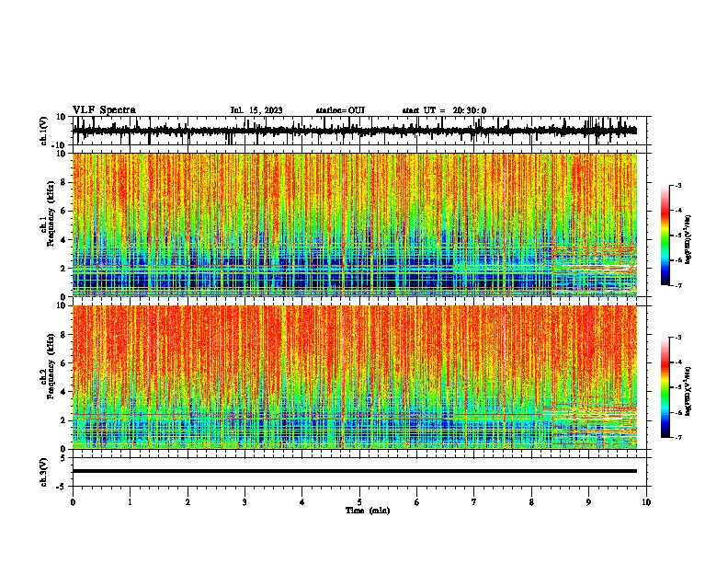
Task: Select the "start UT = 20:30: 0" label
Action: coord(444,110)
